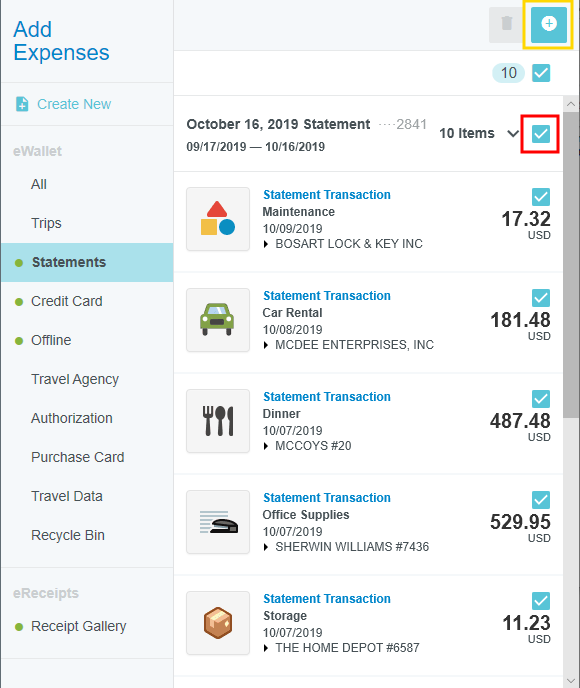Screen dimensions: 580x688
Task: Open the Storage box expense icon
Action: 218,623
